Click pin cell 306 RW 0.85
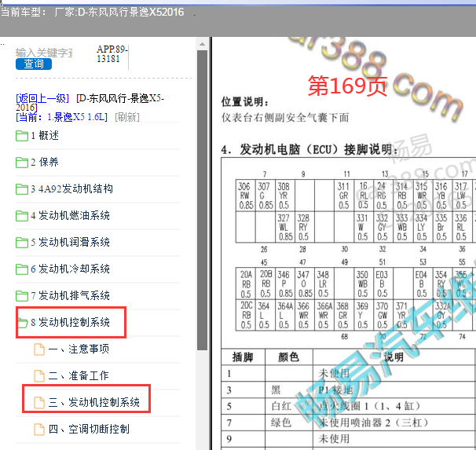Screen dimensions: 476x450 coord(246,196)
